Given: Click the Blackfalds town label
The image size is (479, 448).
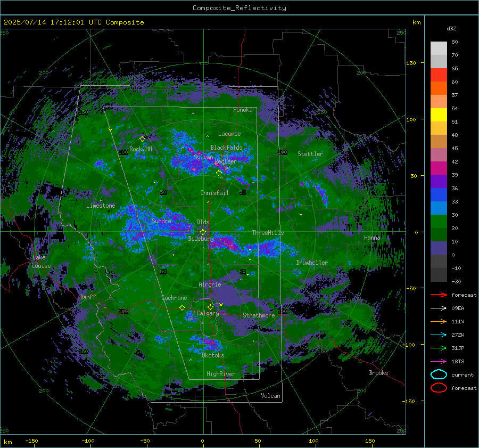Looking at the screenshot, I should point(226,148).
